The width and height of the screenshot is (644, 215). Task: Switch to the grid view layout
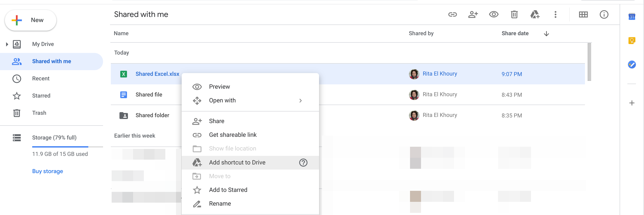(x=583, y=15)
